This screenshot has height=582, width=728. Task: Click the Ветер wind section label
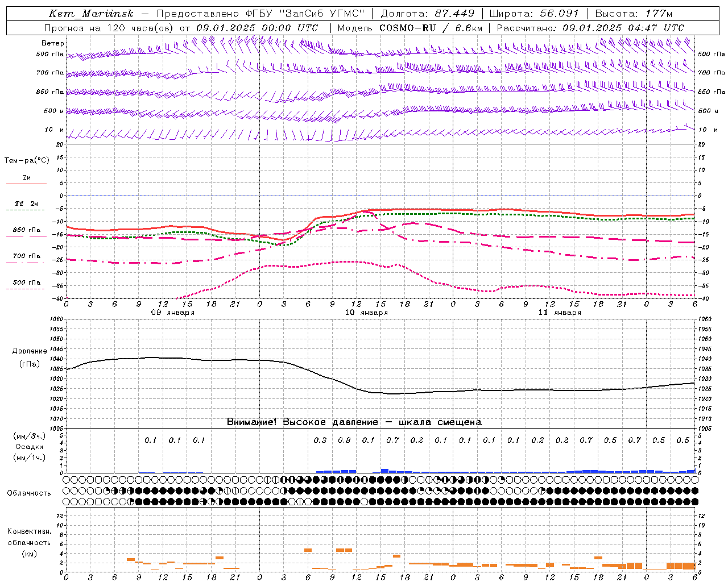tap(53, 43)
